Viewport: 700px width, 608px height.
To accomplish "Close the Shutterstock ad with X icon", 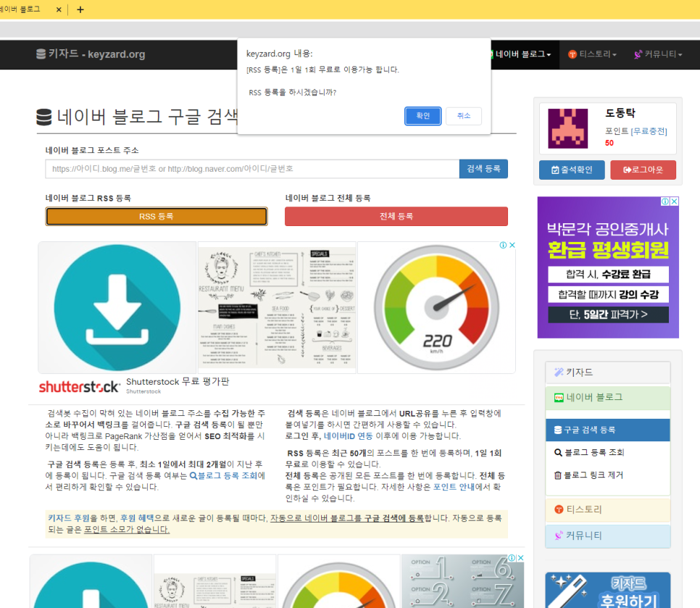I will 512,245.
